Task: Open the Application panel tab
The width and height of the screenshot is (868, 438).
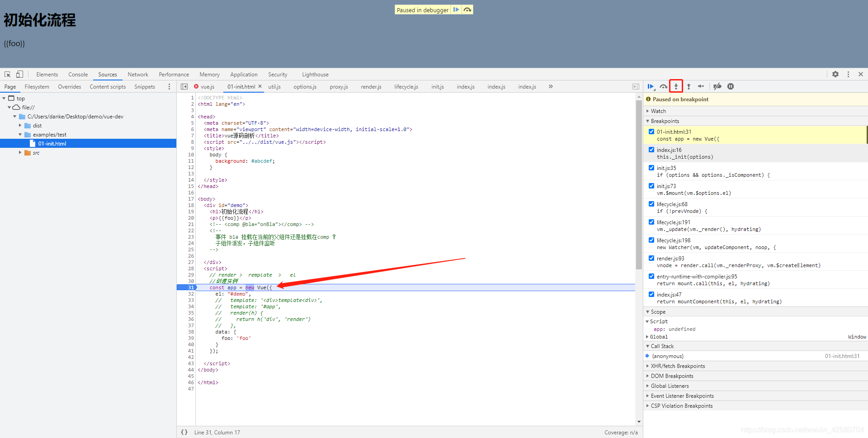Action: pyautogui.click(x=244, y=75)
